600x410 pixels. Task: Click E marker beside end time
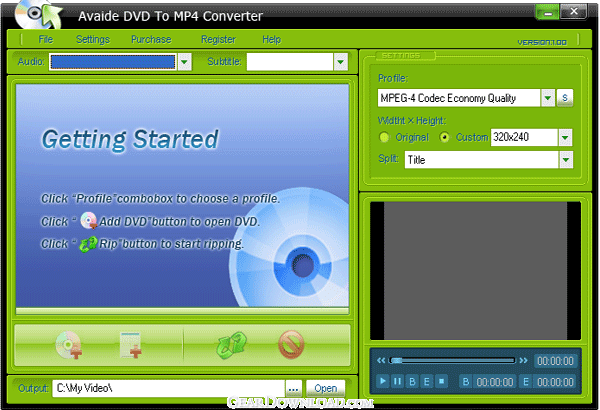[526, 382]
